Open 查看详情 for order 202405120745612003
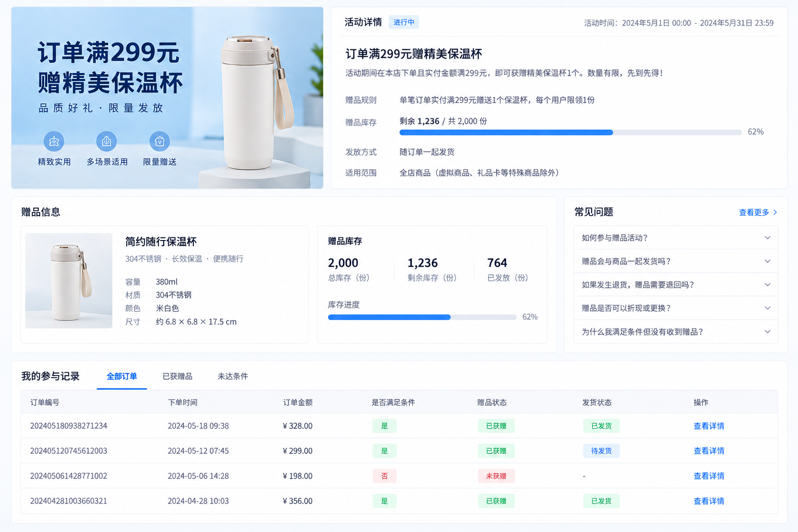The width and height of the screenshot is (798, 532). point(709,450)
